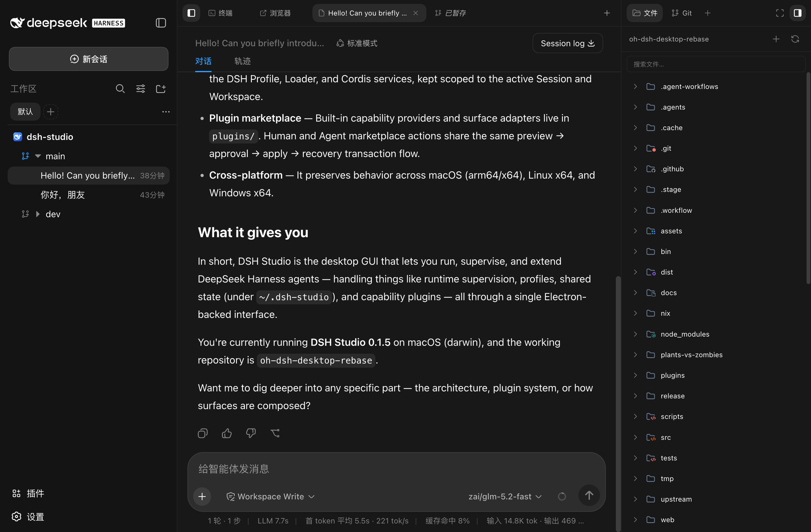Expand the dev branch tree
This screenshot has height=532, width=811.
38,214
